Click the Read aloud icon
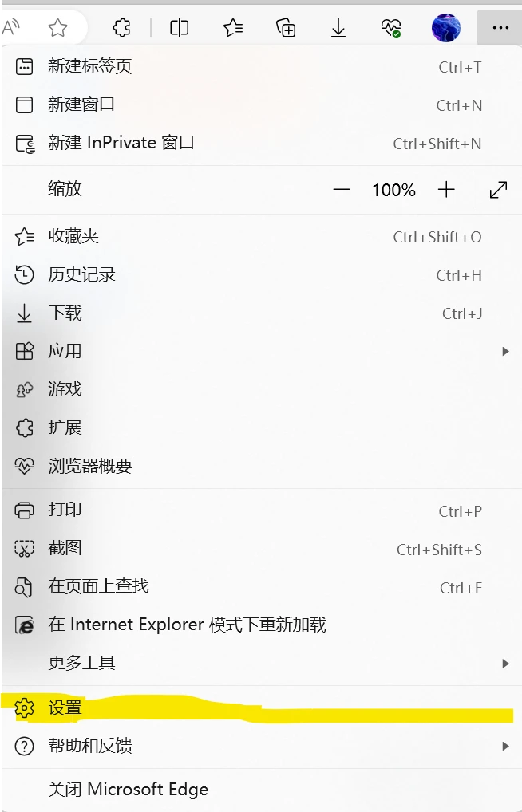The width and height of the screenshot is (522, 812). 11,27
